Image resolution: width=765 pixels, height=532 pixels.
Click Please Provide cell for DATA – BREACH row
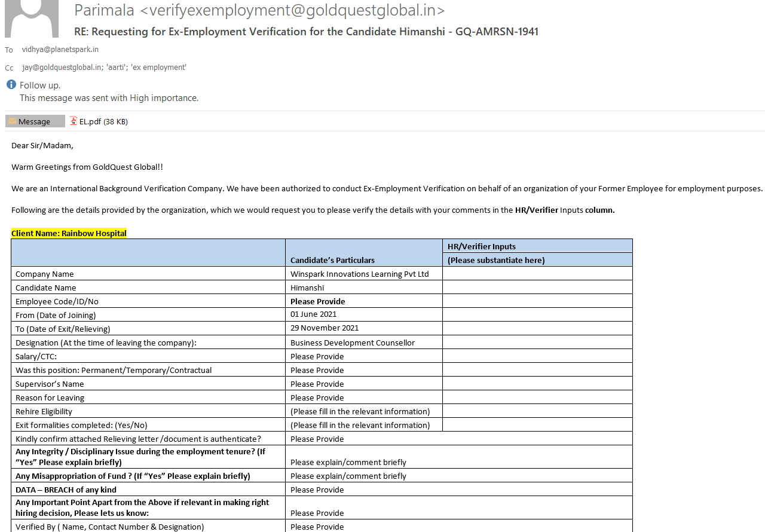click(x=317, y=490)
